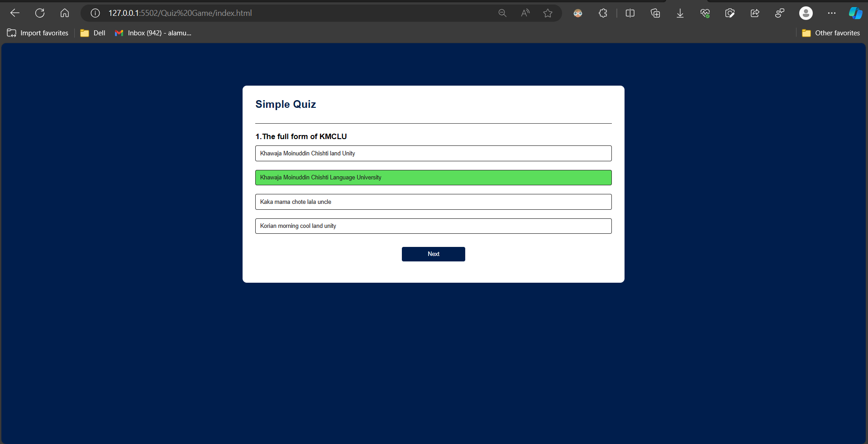Open the zoom magnifier in address bar
The image size is (868, 444).
[502, 13]
